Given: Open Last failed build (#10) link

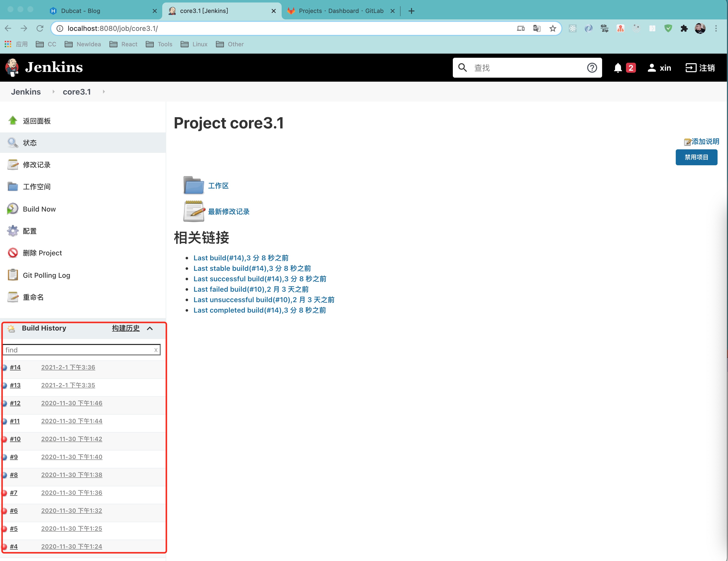Looking at the screenshot, I should click(x=251, y=289).
